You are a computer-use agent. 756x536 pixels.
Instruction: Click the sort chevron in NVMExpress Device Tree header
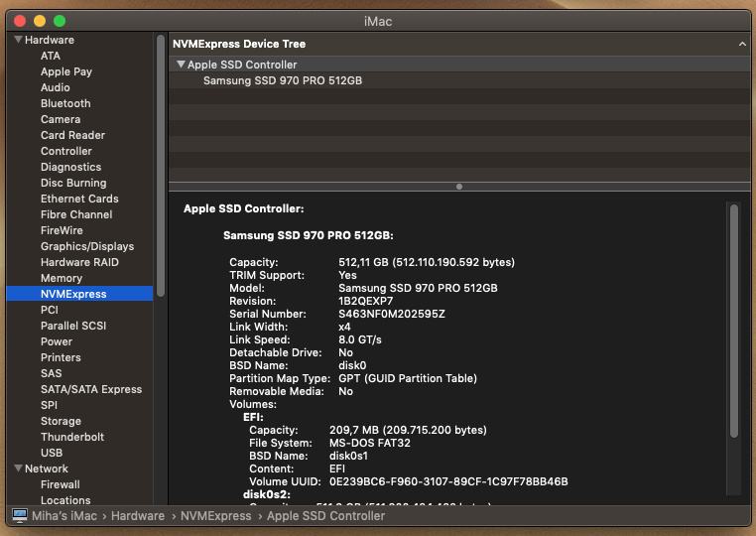tap(742, 44)
